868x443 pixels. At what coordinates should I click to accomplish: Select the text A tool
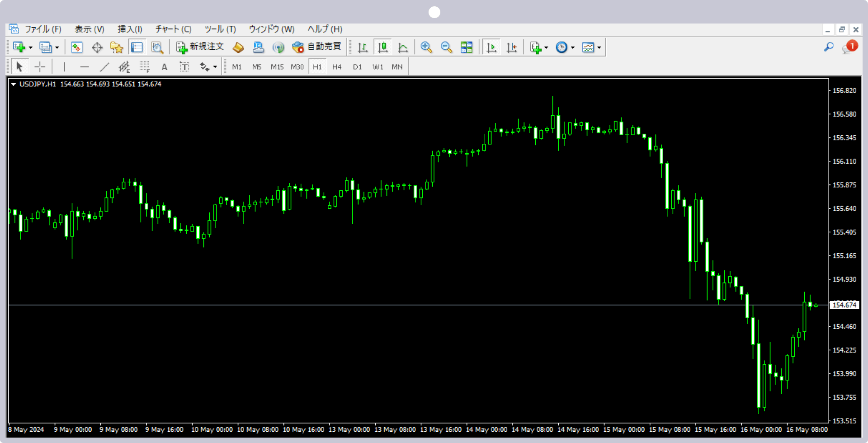164,67
